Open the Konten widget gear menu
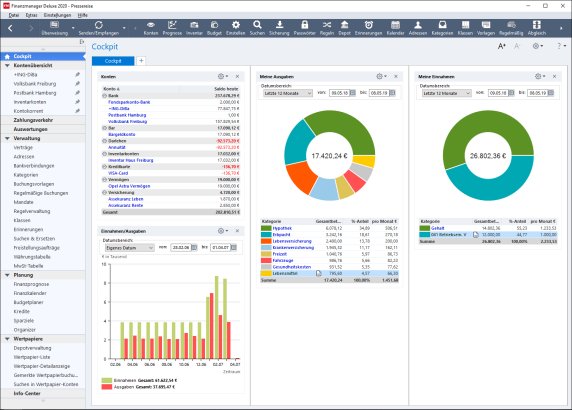Screen dimensions: 572x410 223,76
